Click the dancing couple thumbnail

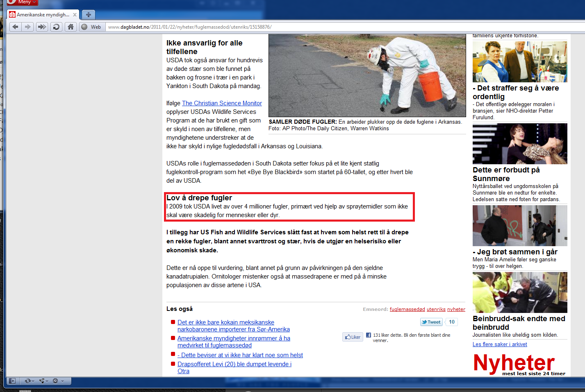coord(520,144)
